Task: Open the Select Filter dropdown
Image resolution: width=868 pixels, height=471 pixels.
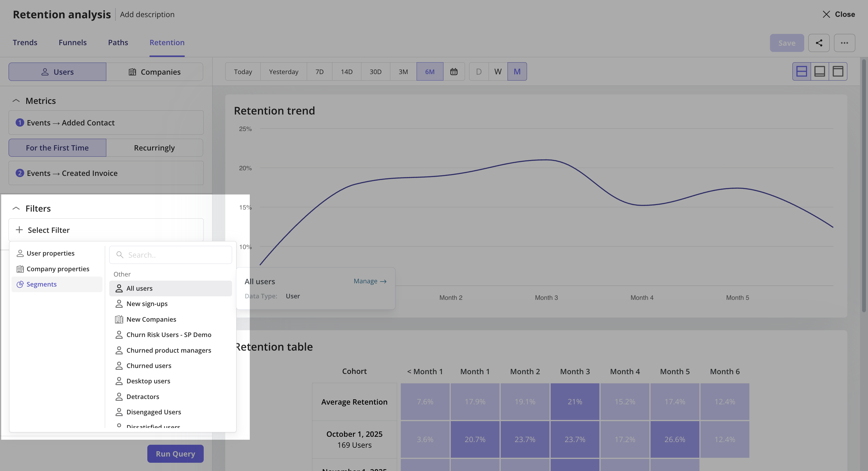Action: click(106, 230)
